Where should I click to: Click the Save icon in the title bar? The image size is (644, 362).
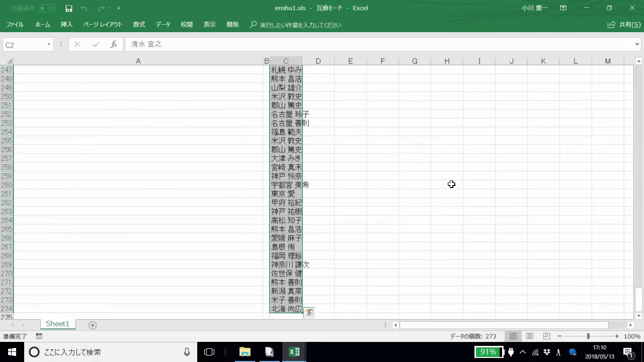tap(69, 9)
